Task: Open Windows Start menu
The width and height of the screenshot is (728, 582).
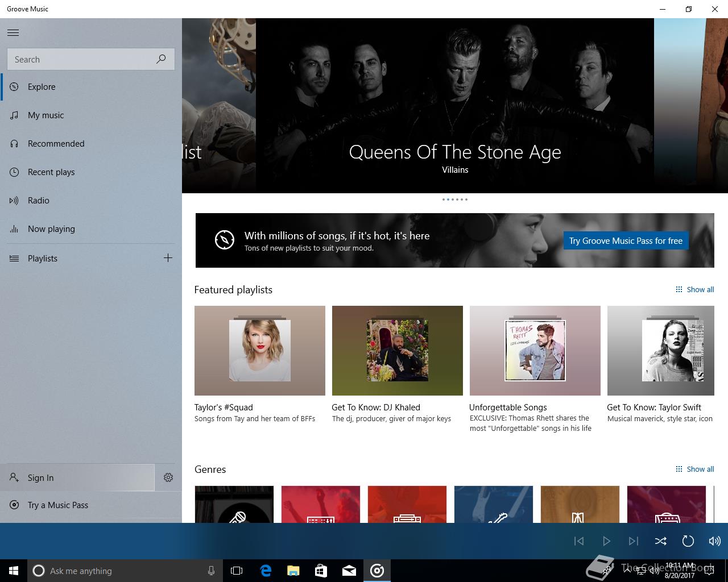Action: point(14,571)
